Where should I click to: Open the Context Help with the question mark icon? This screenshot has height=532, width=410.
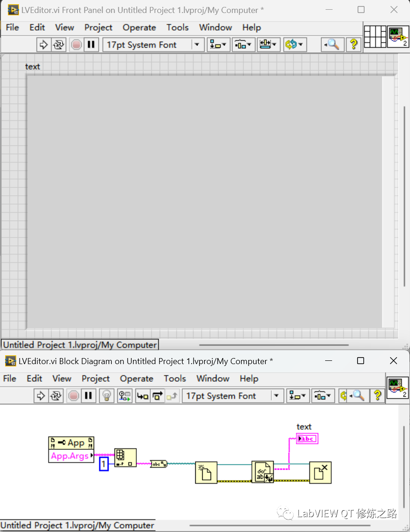(353, 45)
